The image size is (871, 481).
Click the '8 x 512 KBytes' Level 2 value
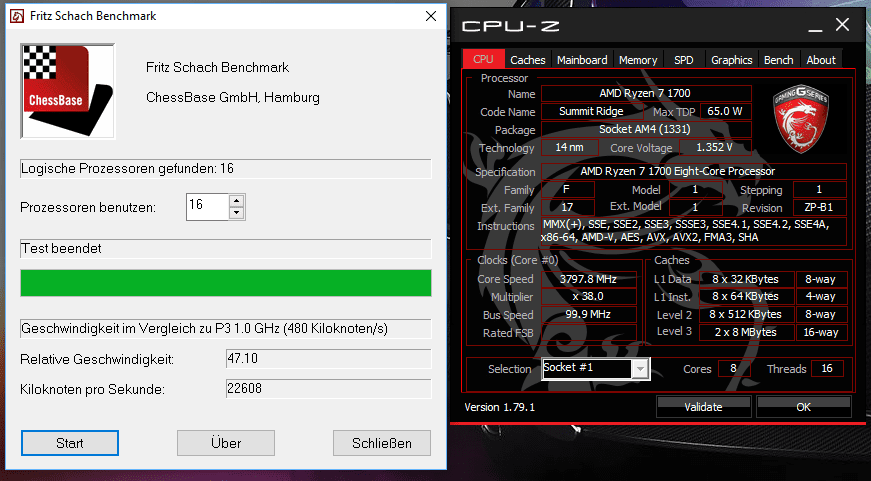point(745,314)
